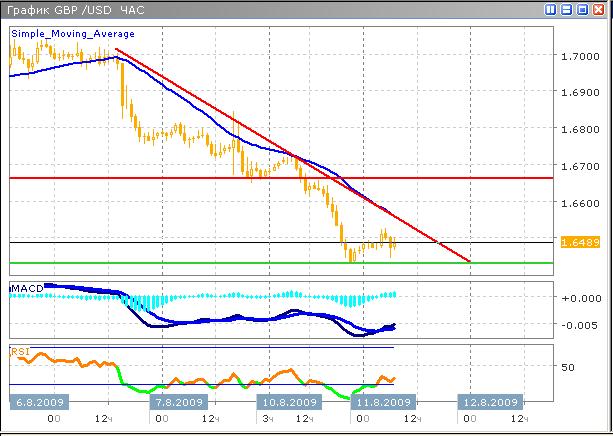
Task: Click the MACD indicator label
Action: 26,289
